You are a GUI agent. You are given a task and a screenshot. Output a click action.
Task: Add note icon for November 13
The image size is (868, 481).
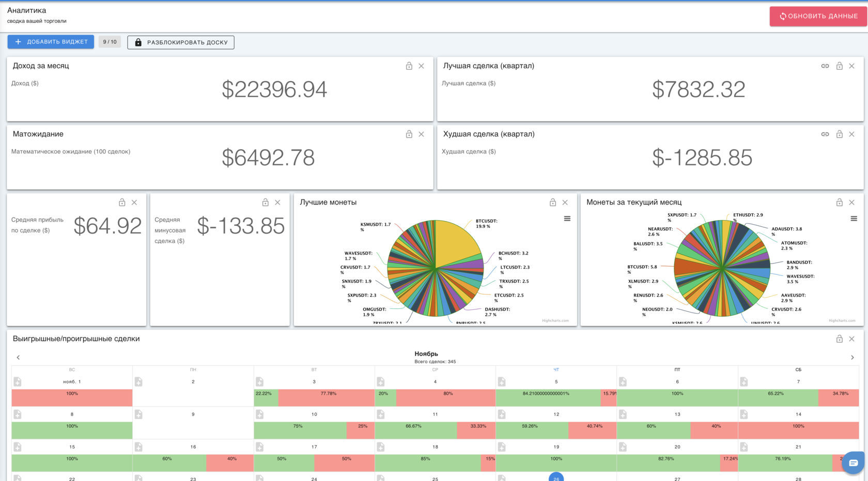[x=623, y=414]
